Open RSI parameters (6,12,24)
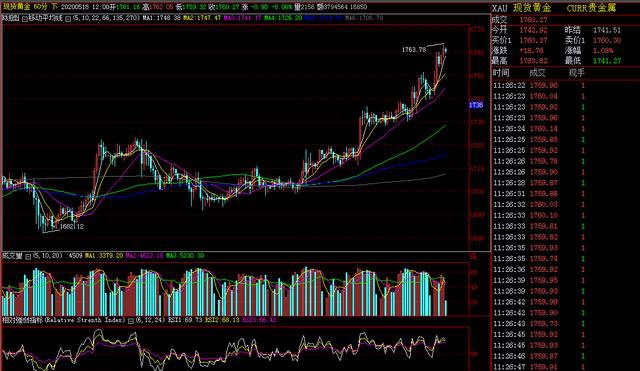640x371 pixels. click(x=150, y=320)
